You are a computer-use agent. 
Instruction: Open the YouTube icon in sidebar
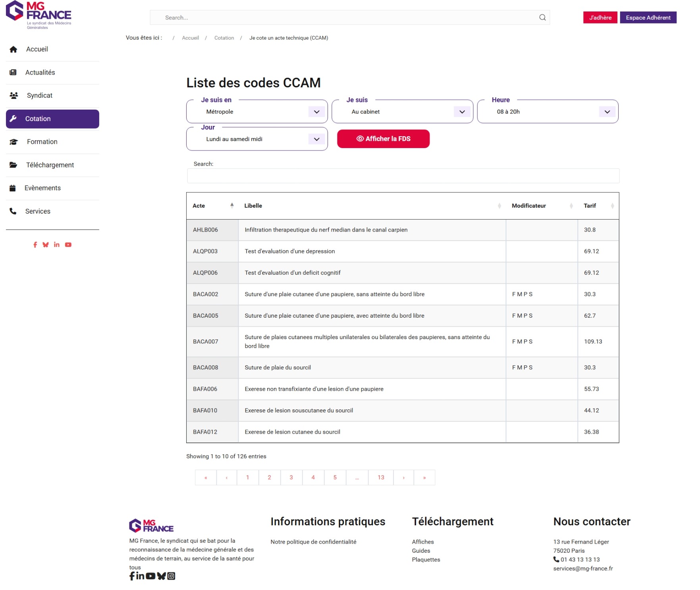68,245
